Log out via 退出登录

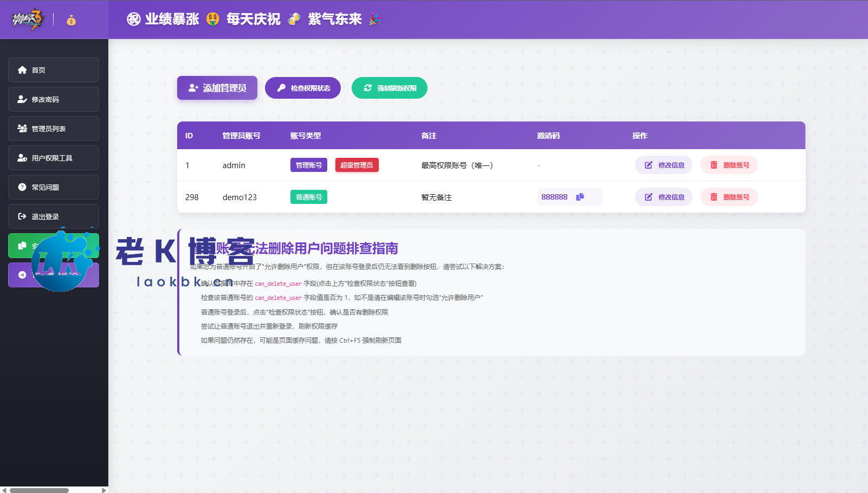53,216
